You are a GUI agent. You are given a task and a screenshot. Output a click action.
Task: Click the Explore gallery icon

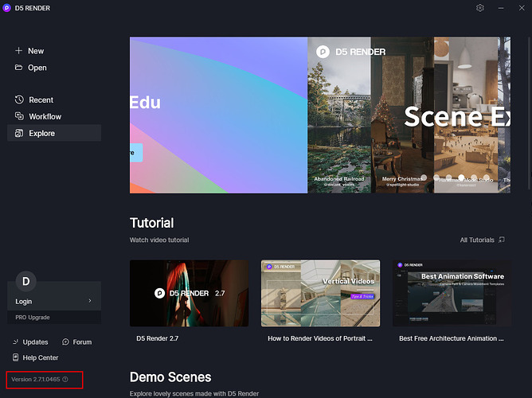point(19,133)
